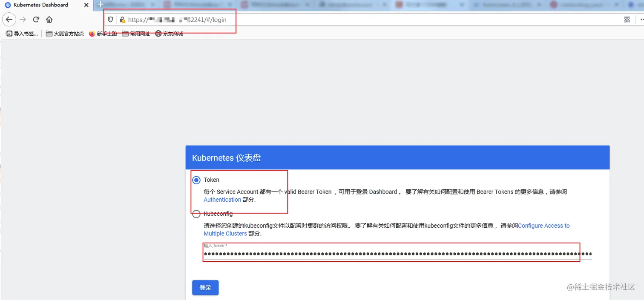Close the Kubernetes Dashboard tab
This screenshot has height=300, width=644.
[x=86, y=5]
